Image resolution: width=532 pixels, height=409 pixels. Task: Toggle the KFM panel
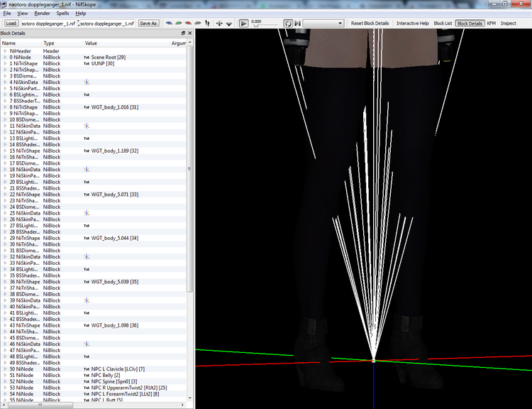[492, 23]
